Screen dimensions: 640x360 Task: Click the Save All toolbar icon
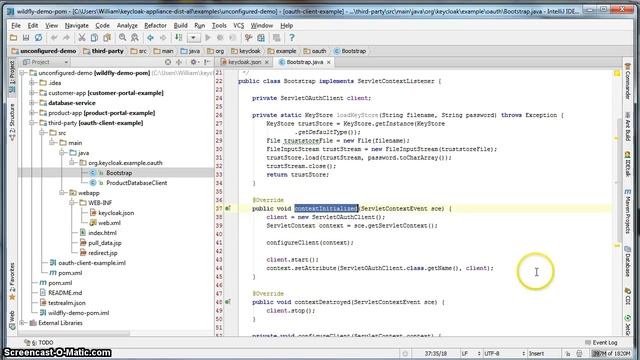pos(26,38)
